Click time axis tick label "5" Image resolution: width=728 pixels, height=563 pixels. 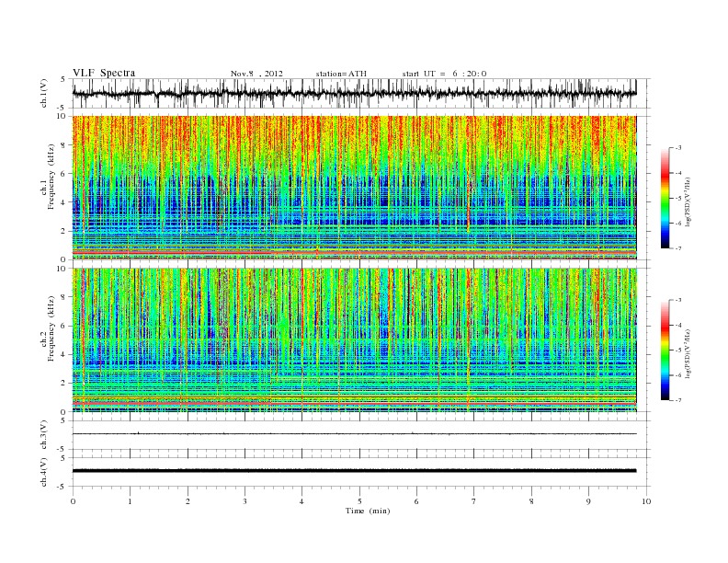coord(359,501)
